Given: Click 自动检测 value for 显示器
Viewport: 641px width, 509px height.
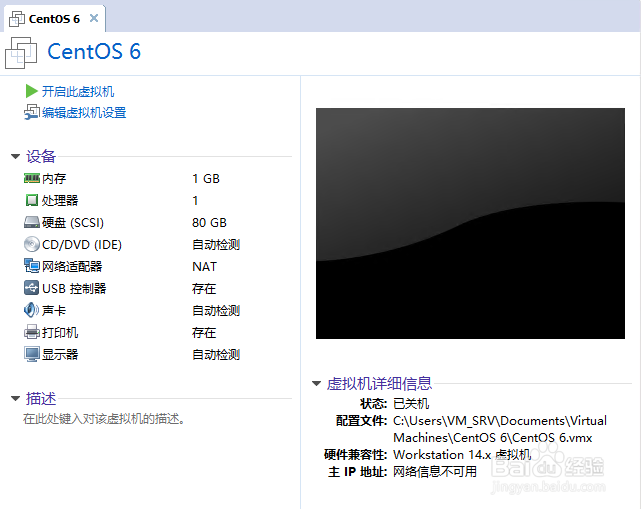Looking at the screenshot, I should pyautogui.click(x=216, y=354).
